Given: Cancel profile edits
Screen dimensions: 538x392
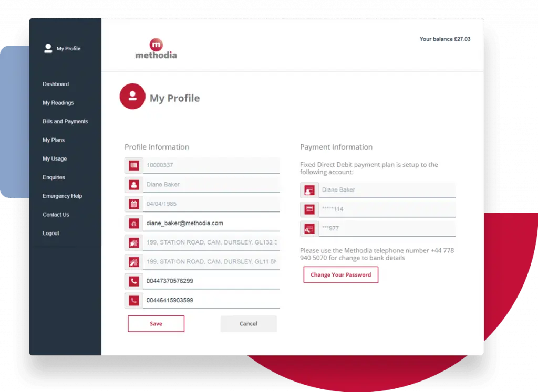Looking at the screenshot, I should coord(249,323).
